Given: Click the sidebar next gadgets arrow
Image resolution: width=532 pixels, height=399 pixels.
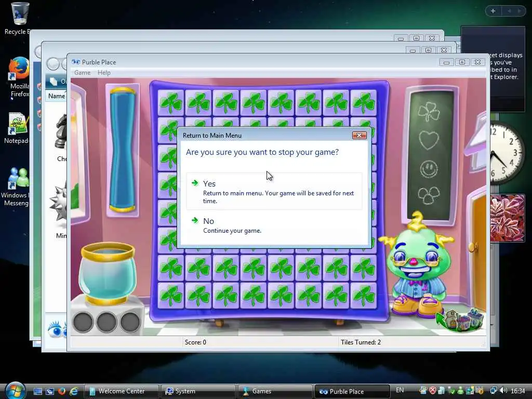Looking at the screenshot, I should tap(519, 11).
